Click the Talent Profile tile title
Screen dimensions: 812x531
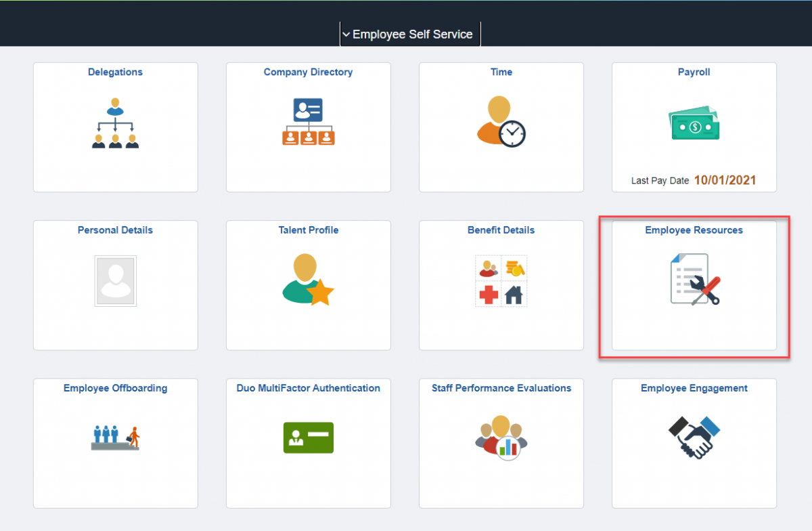(x=309, y=230)
